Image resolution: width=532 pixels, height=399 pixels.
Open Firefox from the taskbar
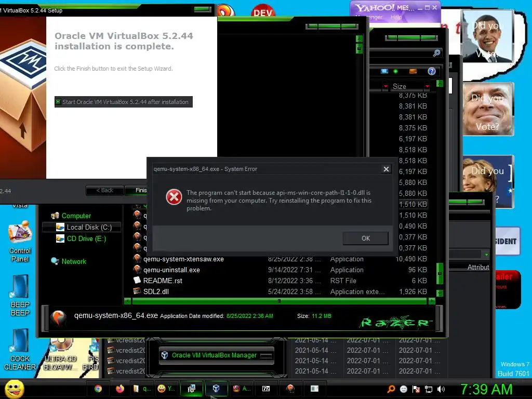coord(120,389)
